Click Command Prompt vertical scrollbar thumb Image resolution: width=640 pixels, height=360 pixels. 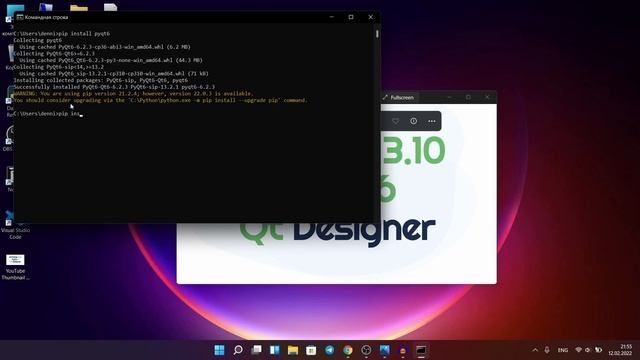[x=377, y=34]
